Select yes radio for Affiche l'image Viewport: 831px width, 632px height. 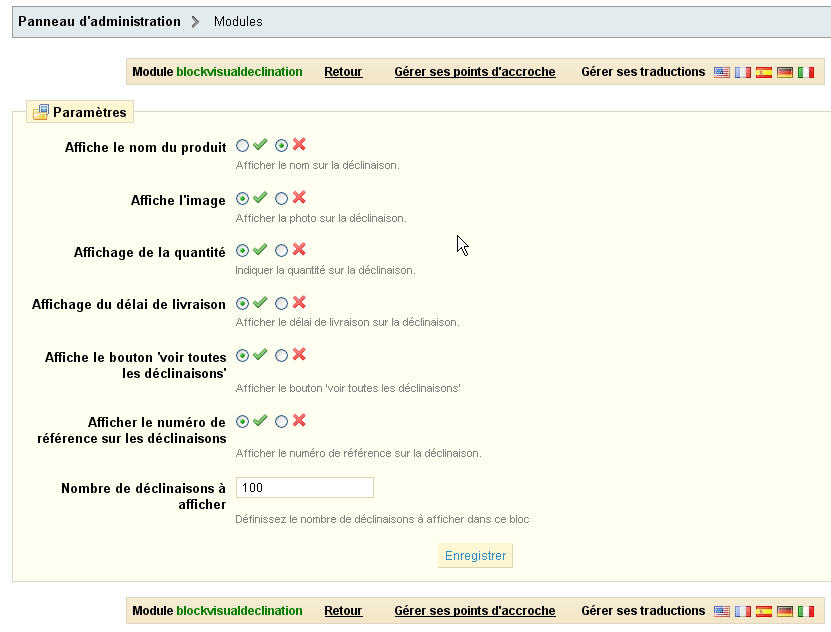pyautogui.click(x=242, y=199)
